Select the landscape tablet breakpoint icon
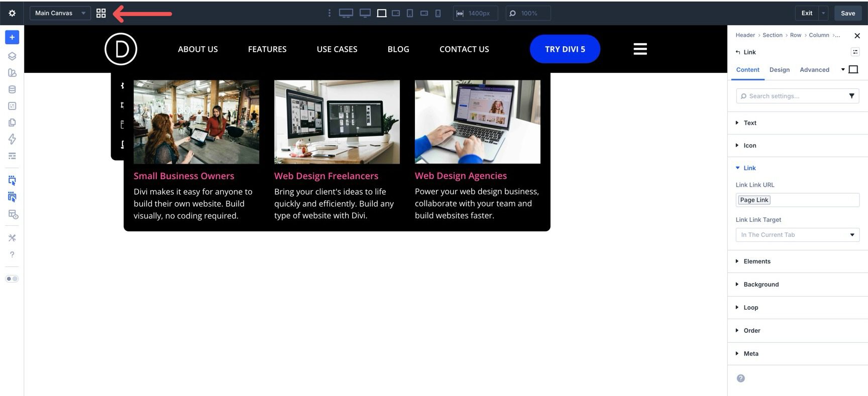Image resolution: width=868 pixels, height=396 pixels. [396, 13]
